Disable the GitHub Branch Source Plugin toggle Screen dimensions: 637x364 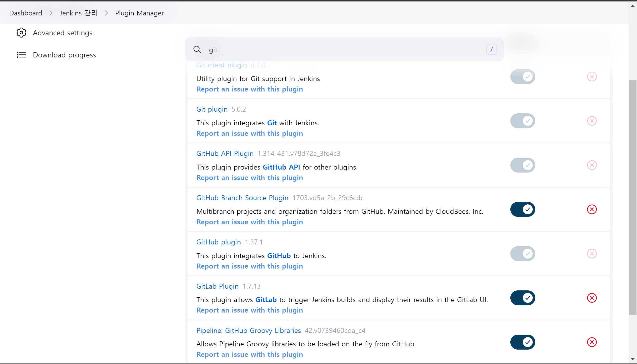(x=522, y=209)
